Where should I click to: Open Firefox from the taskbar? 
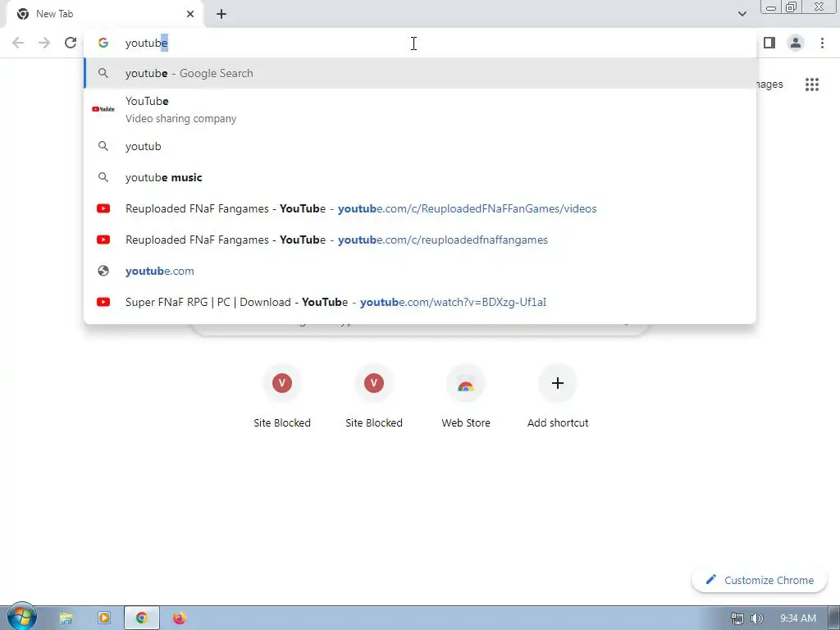point(180,619)
